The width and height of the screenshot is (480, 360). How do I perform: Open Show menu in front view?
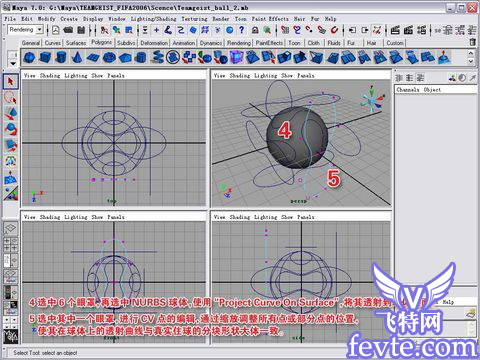tap(97, 217)
